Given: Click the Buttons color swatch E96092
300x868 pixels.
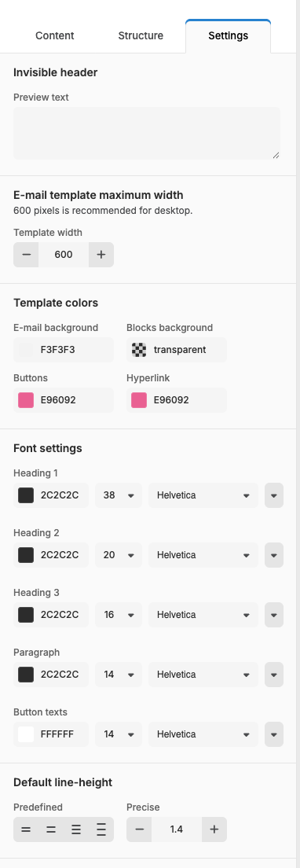Looking at the screenshot, I should point(26,399).
